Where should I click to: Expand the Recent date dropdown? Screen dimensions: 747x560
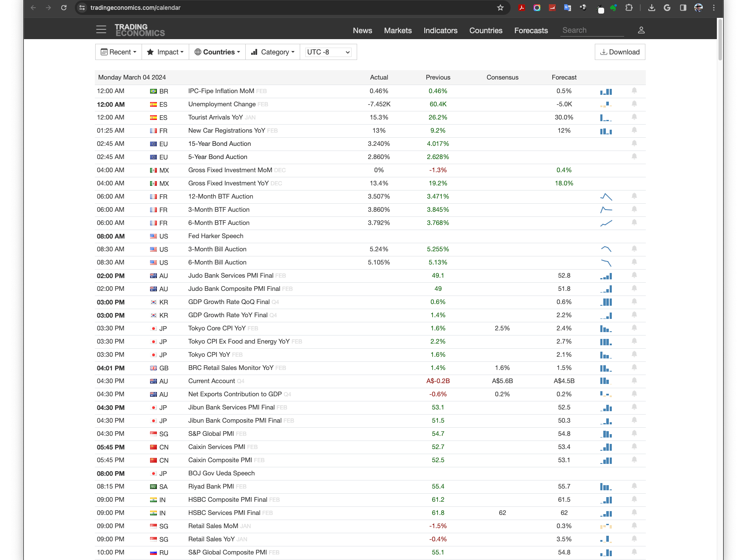tap(118, 52)
